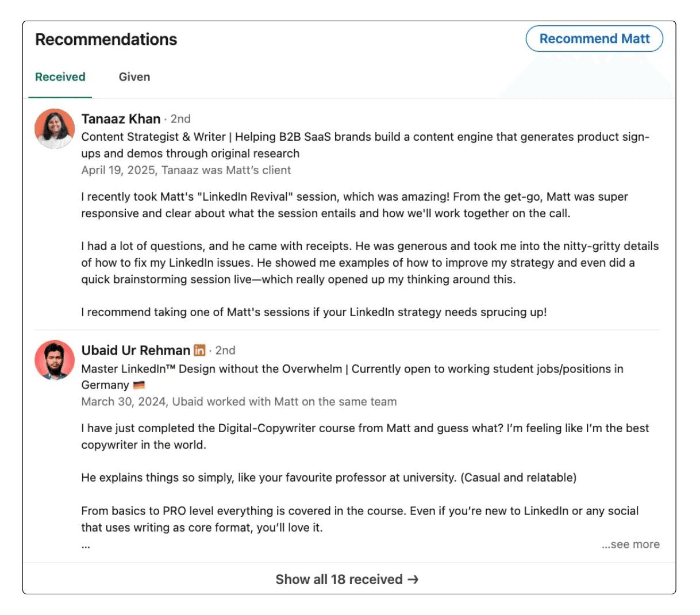The image size is (700, 615).
Task: Switch to the Received tab
Action: [x=60, y=77]
